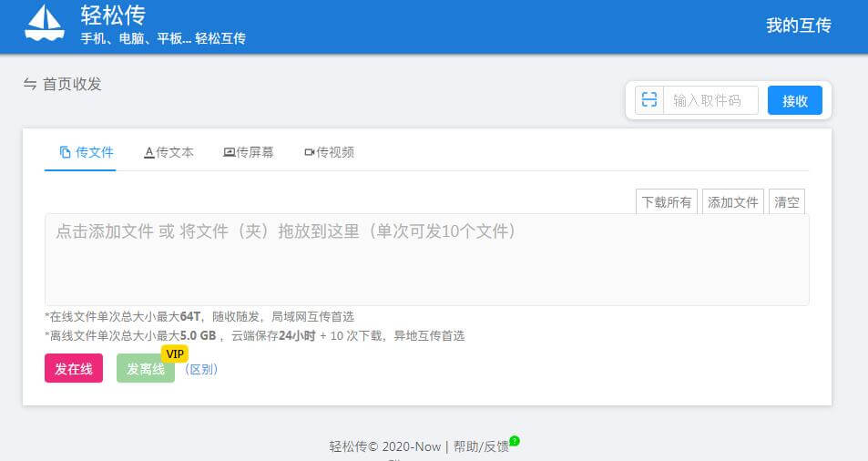Click the 下载所有 download all button
Viewport: 868px width, 461px height.
pyautogui.click(x=667, y=202)
